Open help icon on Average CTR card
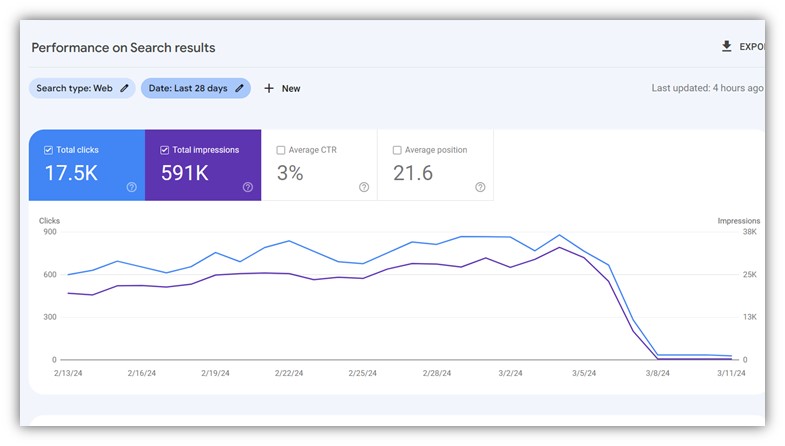The height and width of the screenshot is (446, 785). tap(364, 187)
